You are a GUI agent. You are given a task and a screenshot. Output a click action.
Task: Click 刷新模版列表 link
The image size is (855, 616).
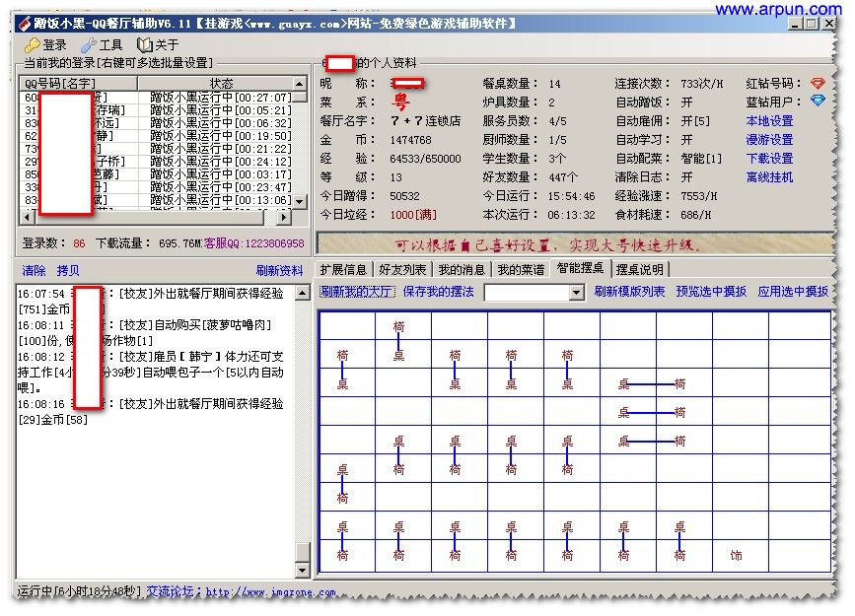[x=629, y=292]
